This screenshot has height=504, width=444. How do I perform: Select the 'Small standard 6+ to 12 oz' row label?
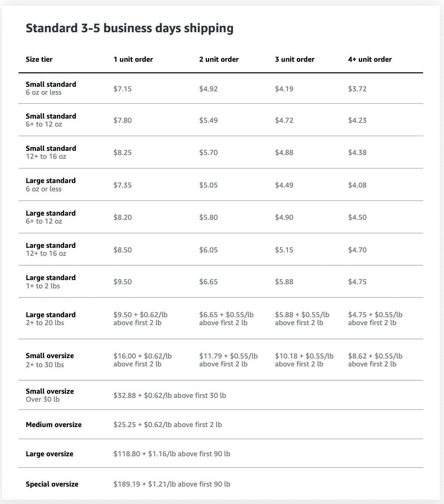point(51,120)
